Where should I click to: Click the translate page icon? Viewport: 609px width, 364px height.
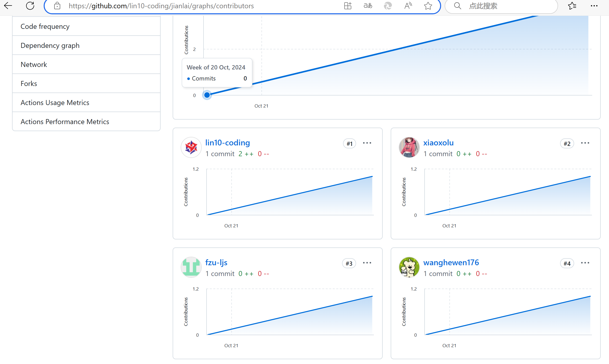368,6
